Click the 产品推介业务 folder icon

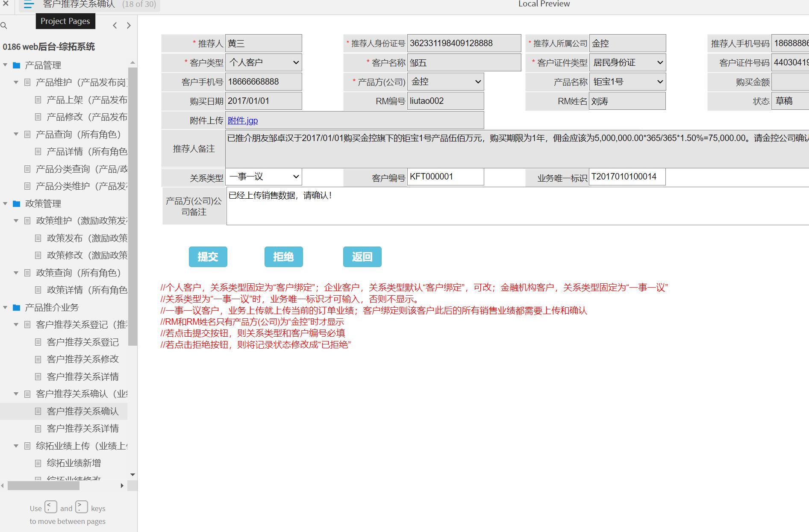click(17, 308)
